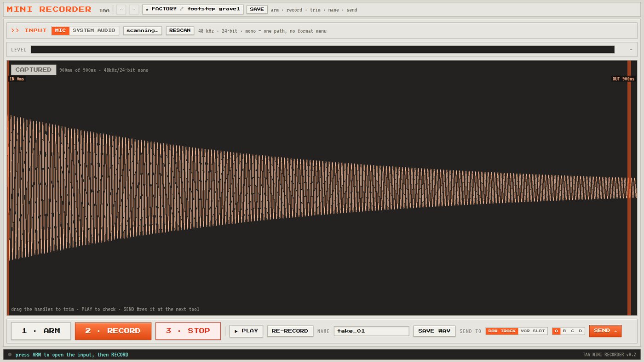Open the FACTORY / footstep gravel preset dropdown
This screenshot has height=362, width=644.
(x=193, y=9)
